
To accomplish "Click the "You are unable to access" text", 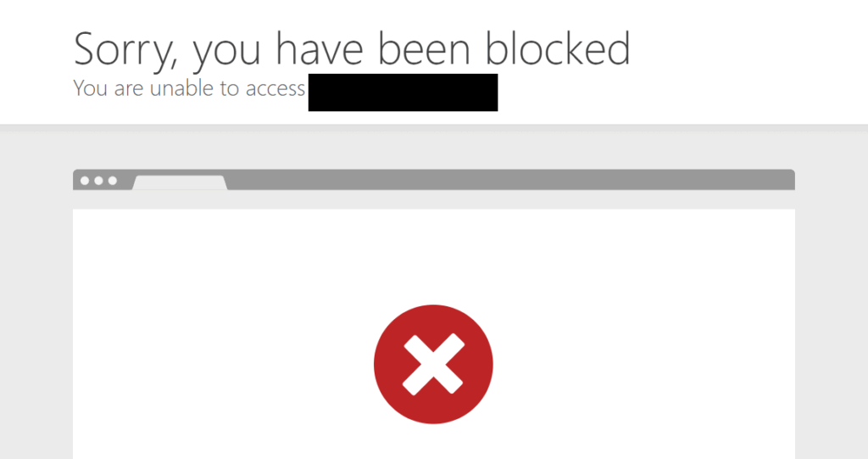I will 189,89.
